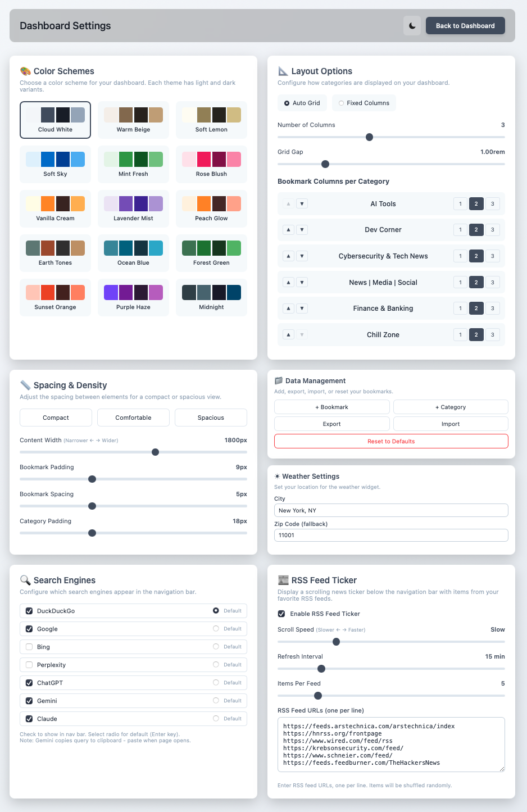
Task: Select the Ocean Blue color scheme
Action: [133, 253]
